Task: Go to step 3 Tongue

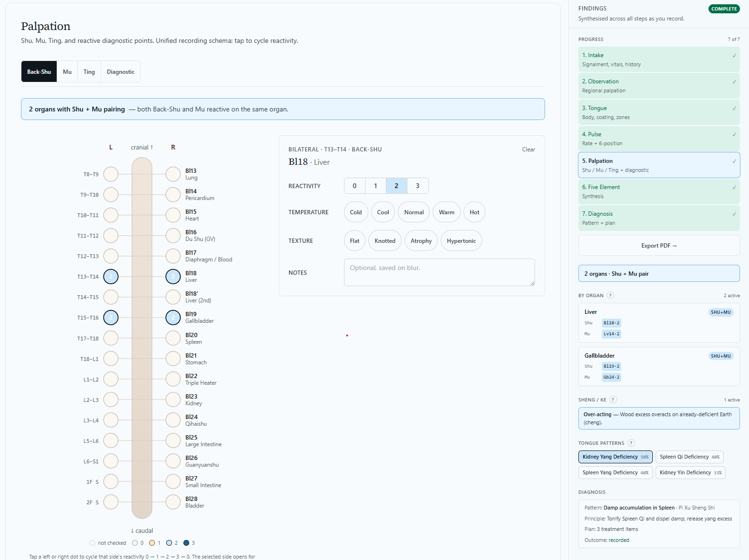Action: [659, 112]
